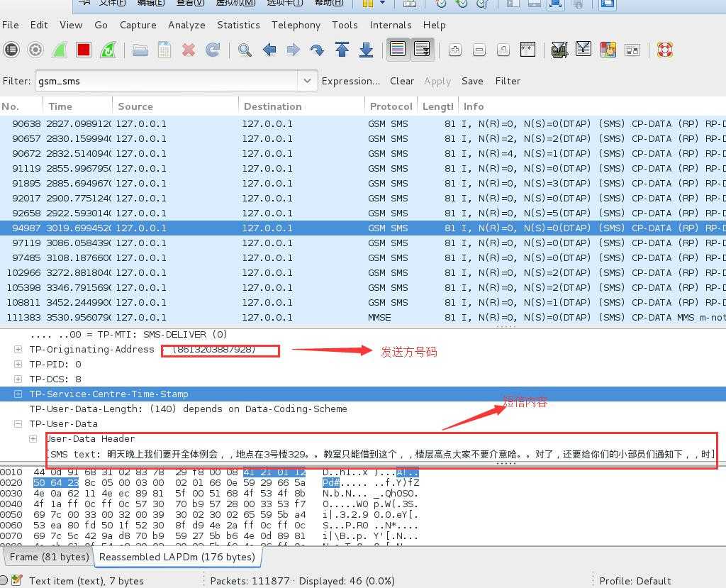This screenshot has height=588, width=726.
Task: Switch to Reassembled LAPDm tab
Action: [x=177, y=557]
